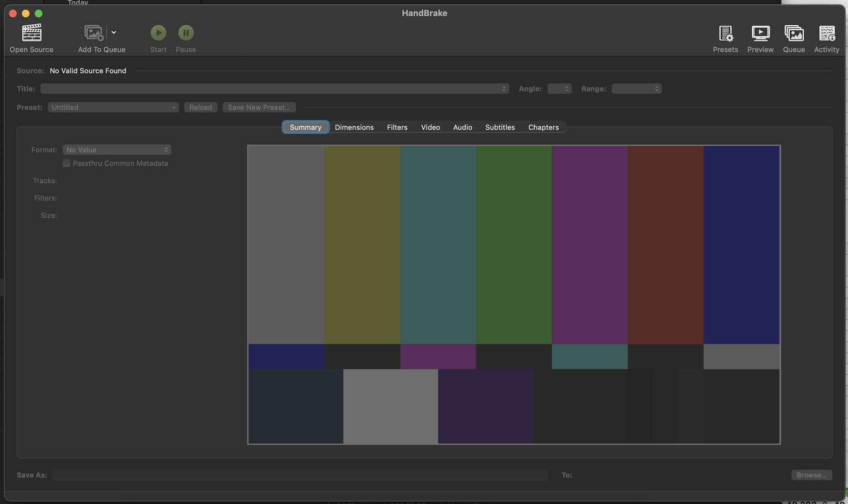848x504 pixels.
Task: Switch to the Audio tab
Action: point(462,127)
